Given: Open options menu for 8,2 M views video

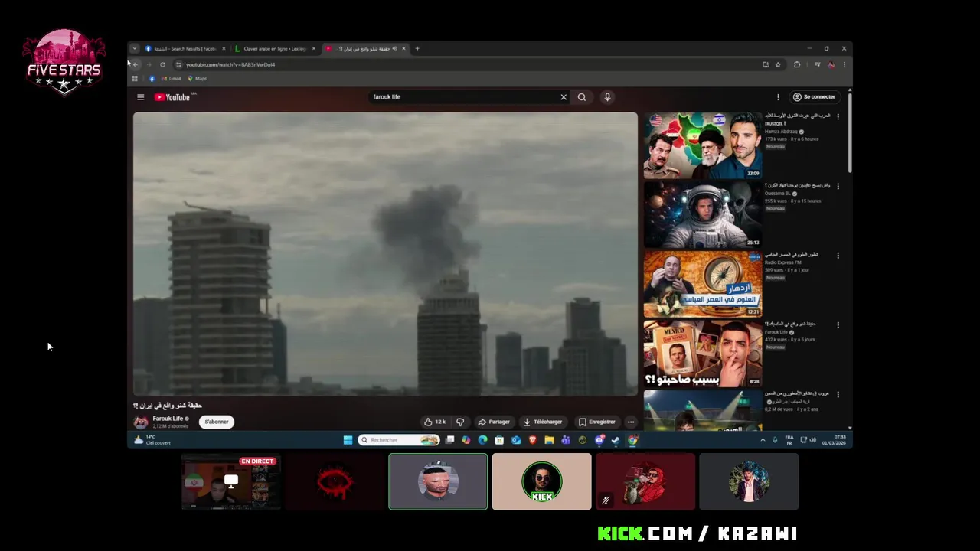Looking at the screenshot, I should [x=838, y=394].
